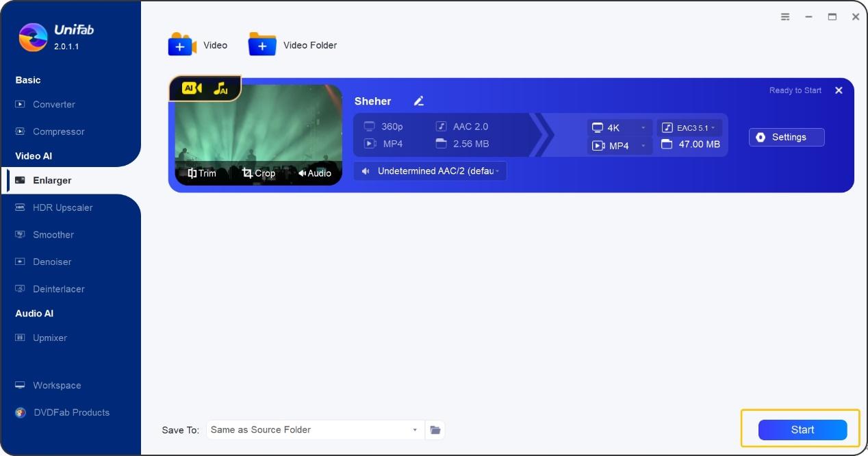Browse output folder with folder icon
868x456 pixels.
click(x=435, y=430)
